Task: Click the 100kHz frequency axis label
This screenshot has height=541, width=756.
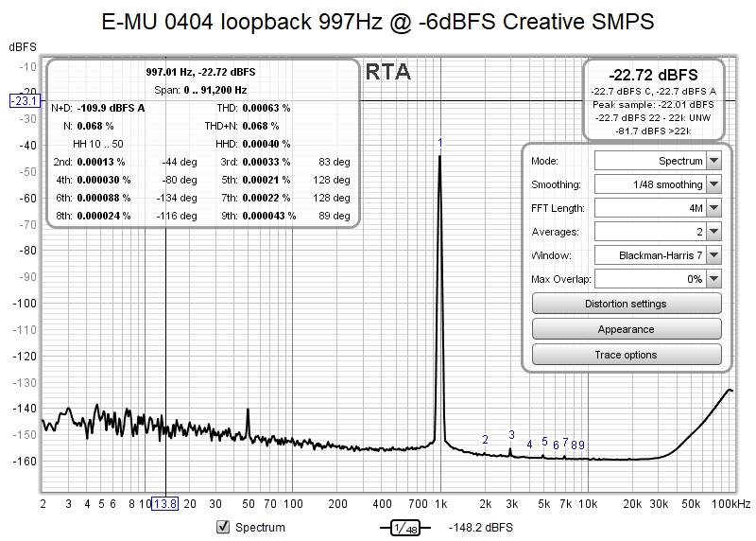Action: 730,504
